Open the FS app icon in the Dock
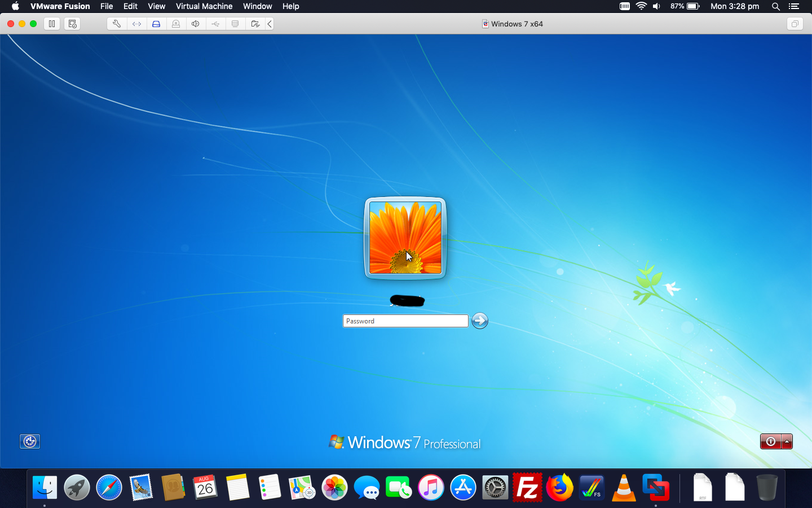812x508 pixels. coord(592,487)
